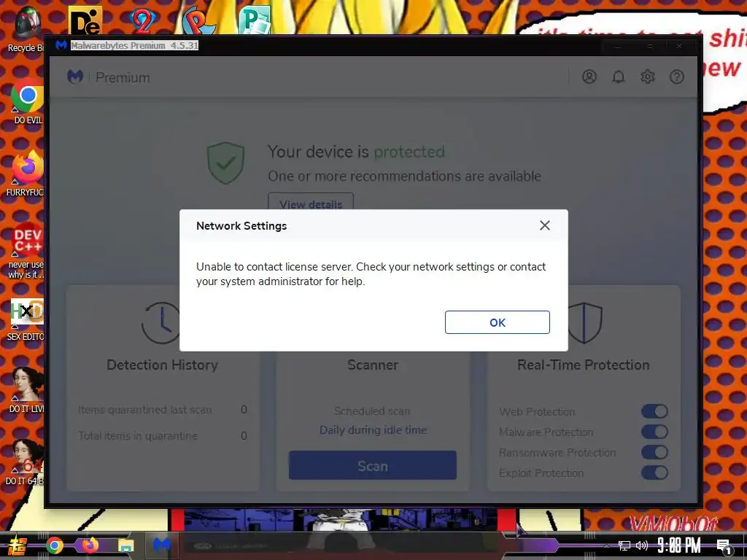747x560 pixels.
Task: Click the Real-Time Protection shield icon
Action: [x=585, y=322]
